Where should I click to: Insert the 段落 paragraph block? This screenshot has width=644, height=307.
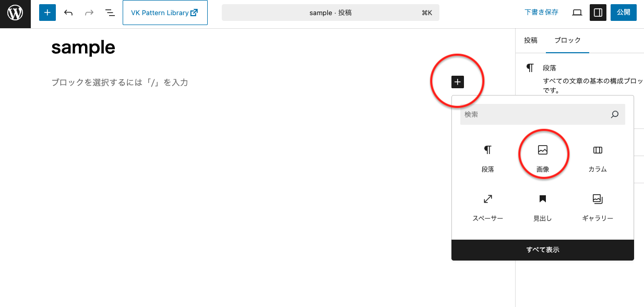click(x=488, y=159)
